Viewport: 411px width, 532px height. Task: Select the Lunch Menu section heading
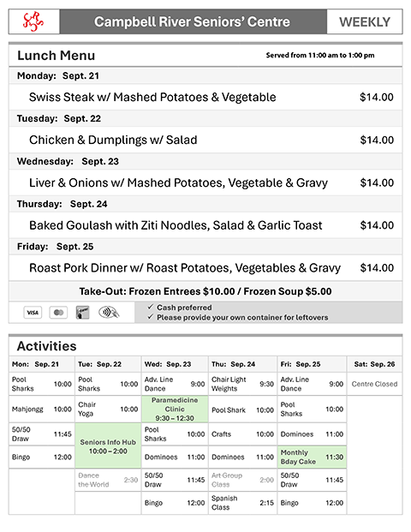point(56,56)
